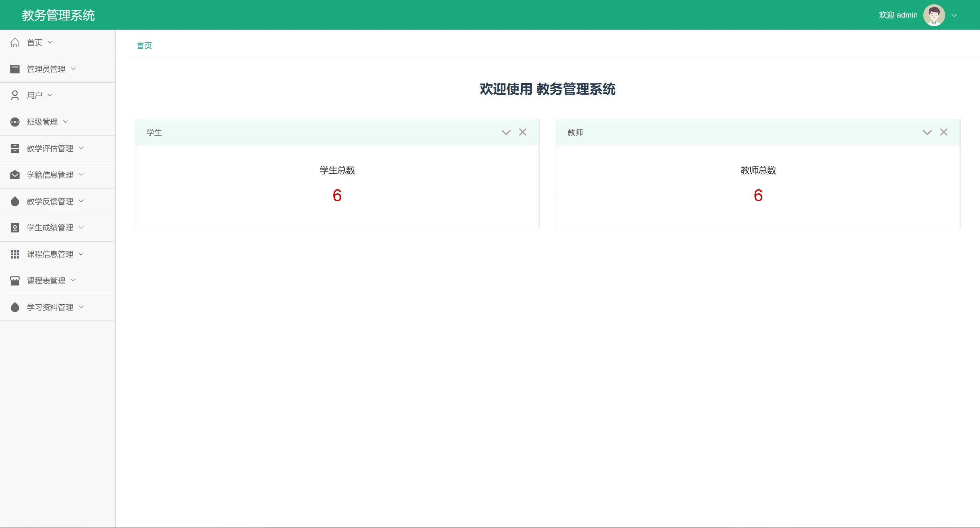
Task: Click the 班级管理 sidebar icon
Action: (15, 122)
